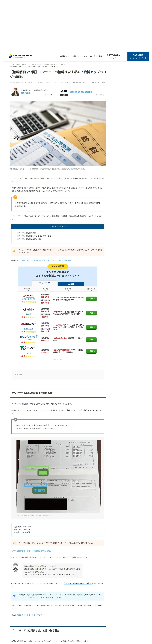
Task: Click 1分で無料登録！ badge
Action: [58, 267]
